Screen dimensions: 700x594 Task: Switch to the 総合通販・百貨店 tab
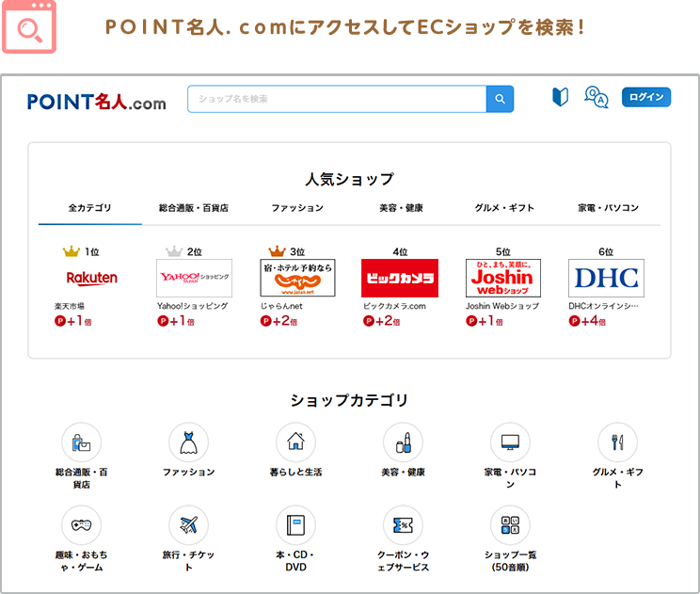point(194,208)
